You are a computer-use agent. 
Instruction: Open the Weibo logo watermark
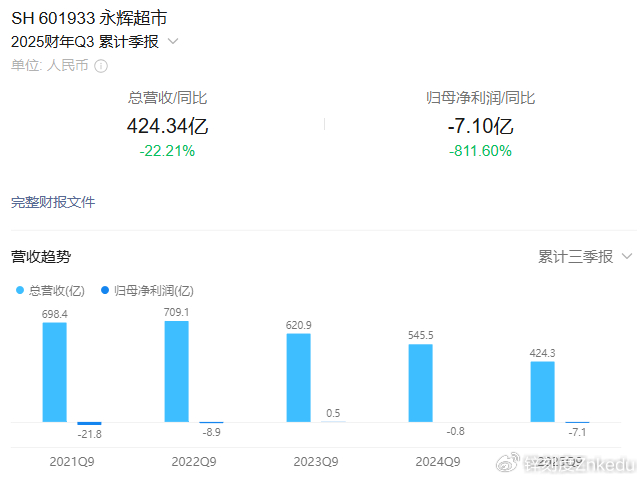(x=508, y=462)
